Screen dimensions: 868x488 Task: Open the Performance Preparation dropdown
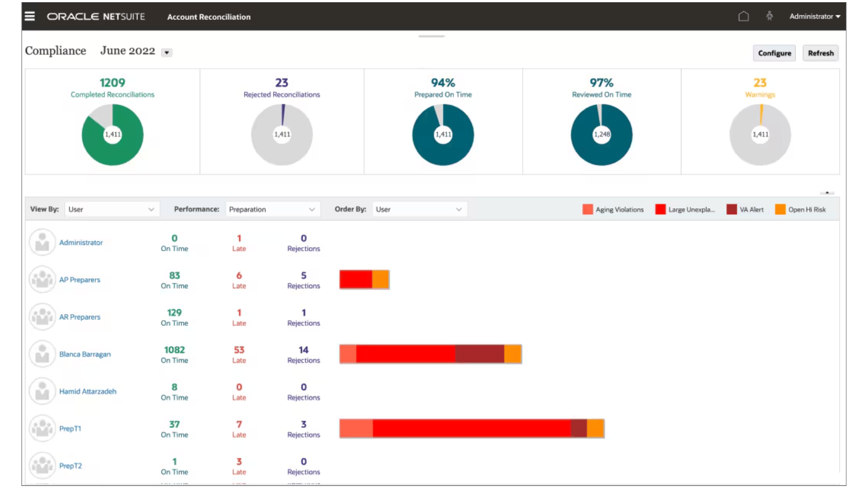click(x=273, y=209)
